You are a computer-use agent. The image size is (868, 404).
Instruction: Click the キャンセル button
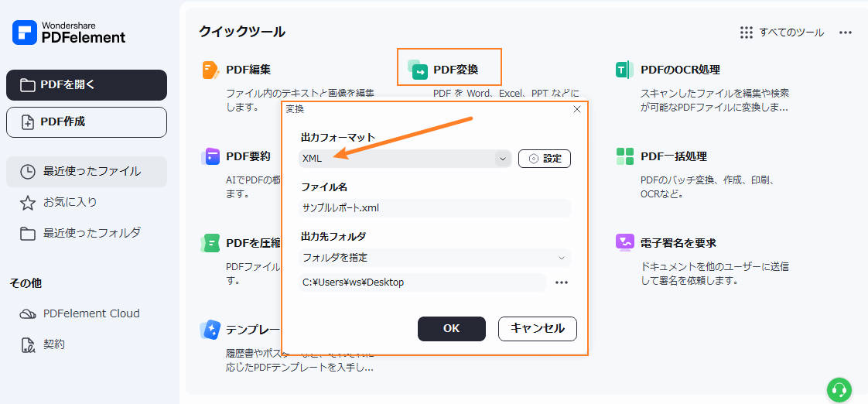tap(538, 329)
